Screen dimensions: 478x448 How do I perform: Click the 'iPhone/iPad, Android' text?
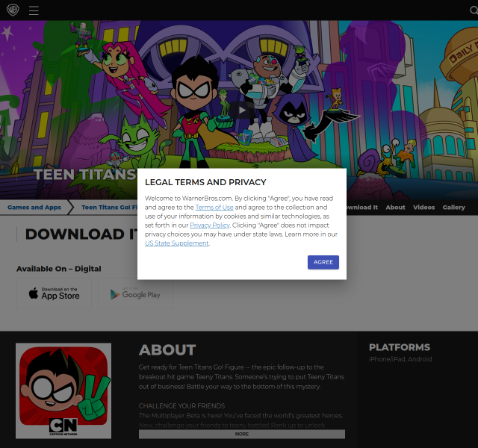pyautogui.click(x=400, y=359)
